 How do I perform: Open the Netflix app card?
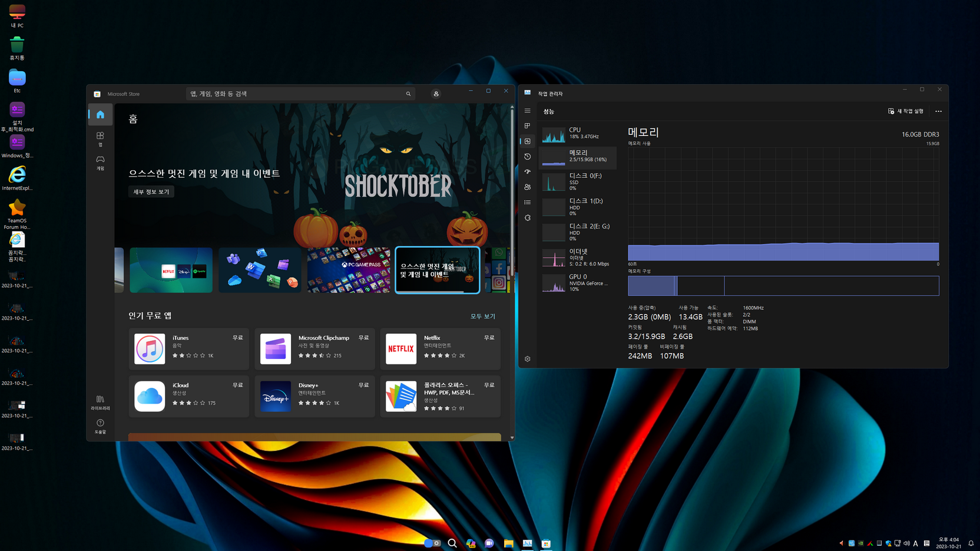[440, 349]
